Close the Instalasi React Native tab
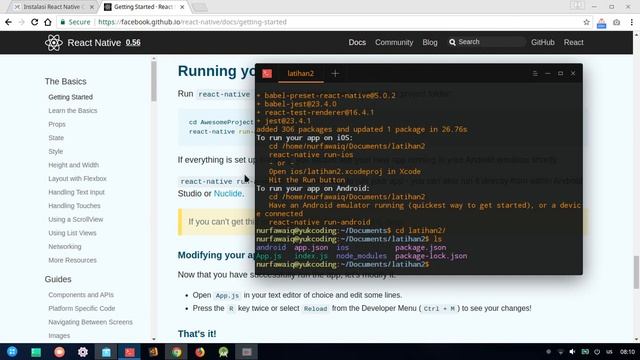The image size is (640, 360). (x=91, y=7)
